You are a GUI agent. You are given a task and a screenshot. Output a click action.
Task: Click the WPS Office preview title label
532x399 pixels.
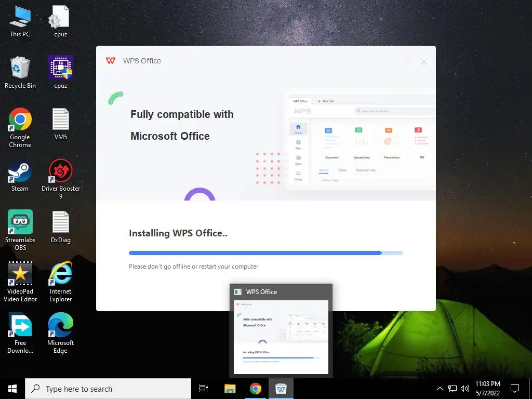(261, 292)
